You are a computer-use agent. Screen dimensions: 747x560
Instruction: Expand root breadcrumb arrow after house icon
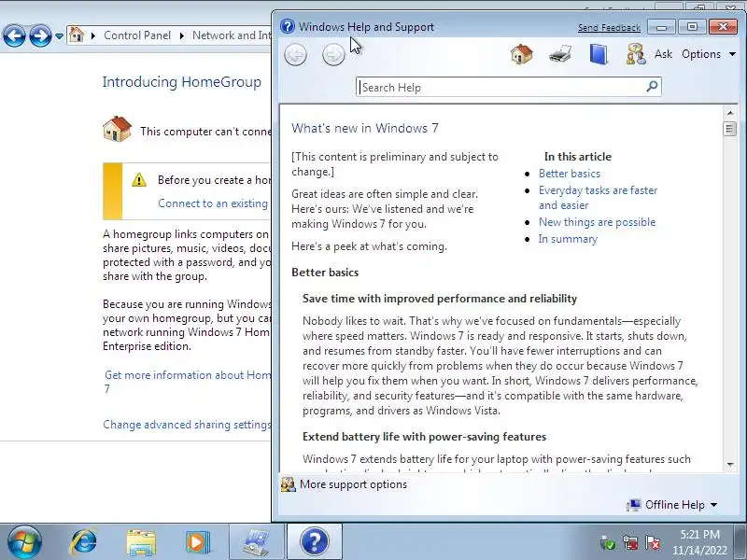tap(92, 35)
